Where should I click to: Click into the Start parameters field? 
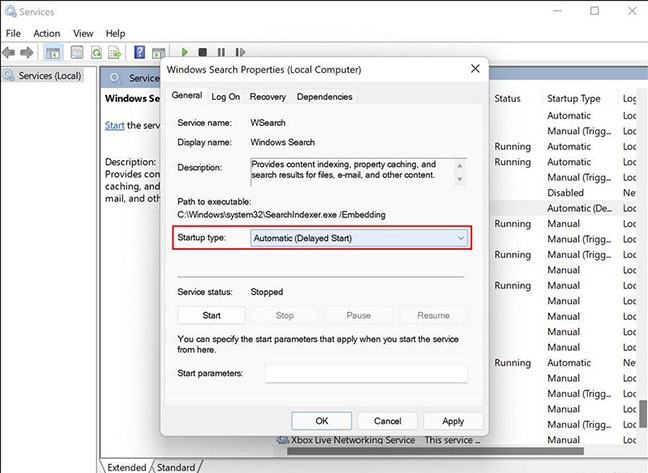click(x=366, y=374)
